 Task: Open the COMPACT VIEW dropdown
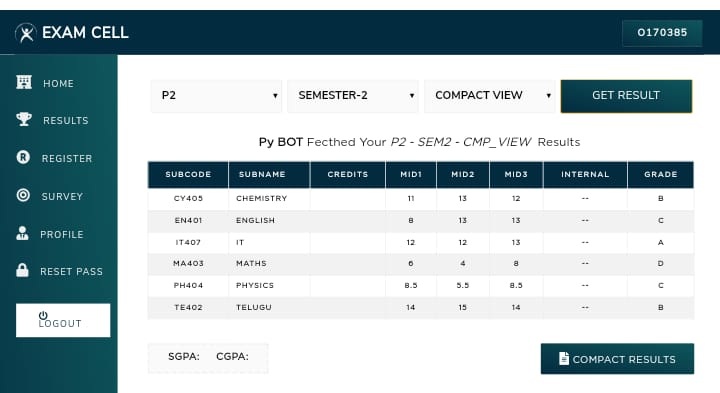tap(489, 95)
